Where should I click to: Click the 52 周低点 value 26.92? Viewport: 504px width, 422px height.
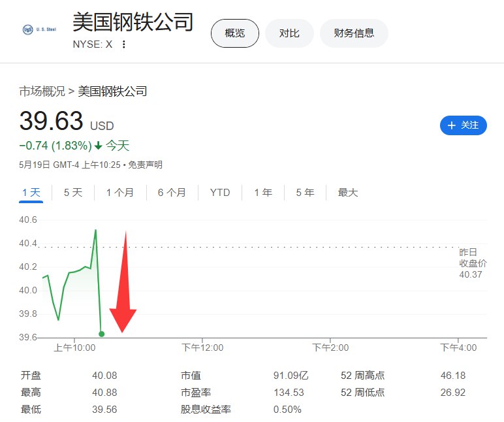point(453,393)
